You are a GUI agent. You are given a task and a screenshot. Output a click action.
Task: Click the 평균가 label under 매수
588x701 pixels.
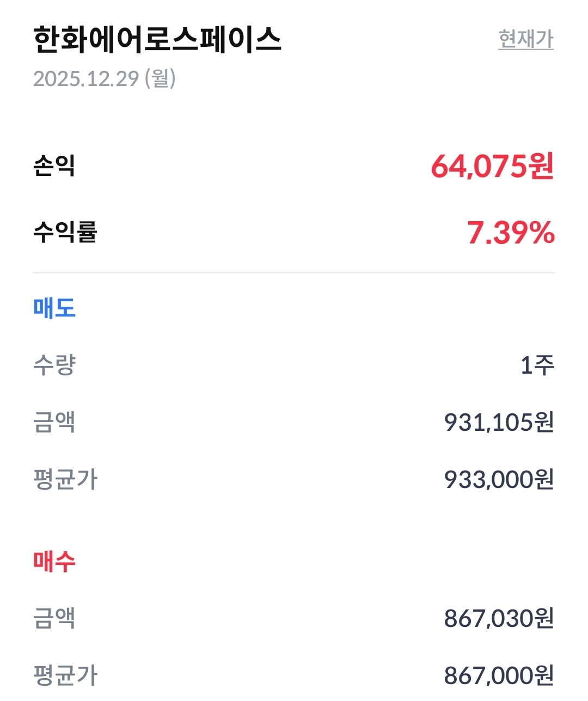click(x=65, y=675)
